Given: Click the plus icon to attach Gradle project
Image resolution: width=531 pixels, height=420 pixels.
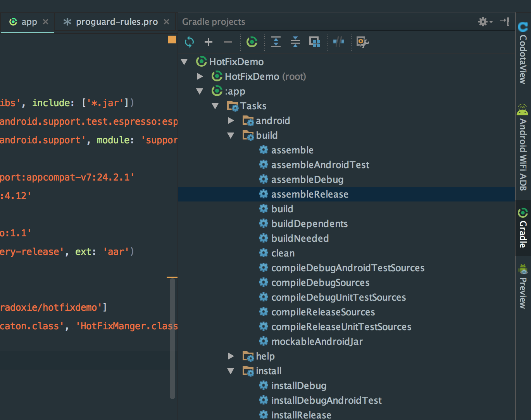Looking at the screenshot, I should (x=209, y=42).
